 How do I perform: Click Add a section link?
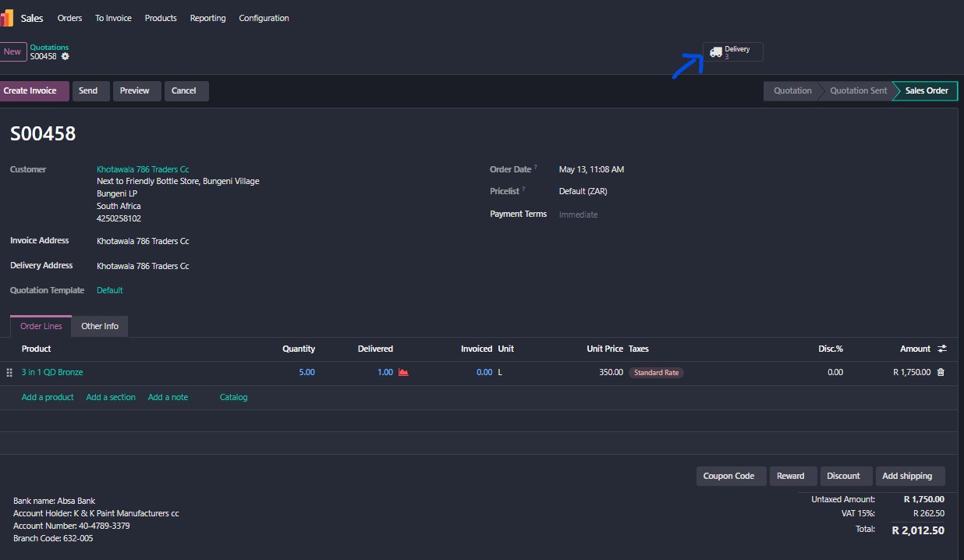pyautogui.click(x=111, y=397)
